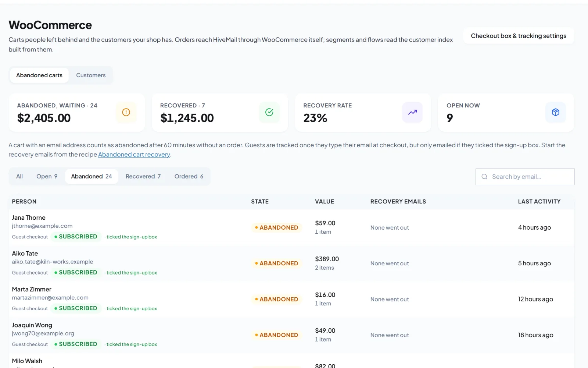Screen dimensions: 588x368
Task: Select the Marta Zimmer name
Action: click(32, 289)
